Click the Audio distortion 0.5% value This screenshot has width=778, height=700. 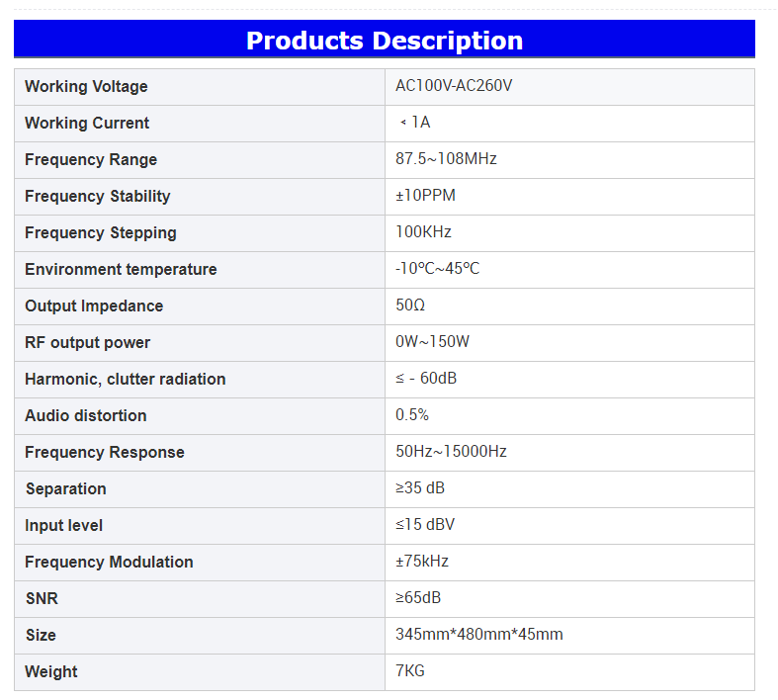[x=412, y=415]
